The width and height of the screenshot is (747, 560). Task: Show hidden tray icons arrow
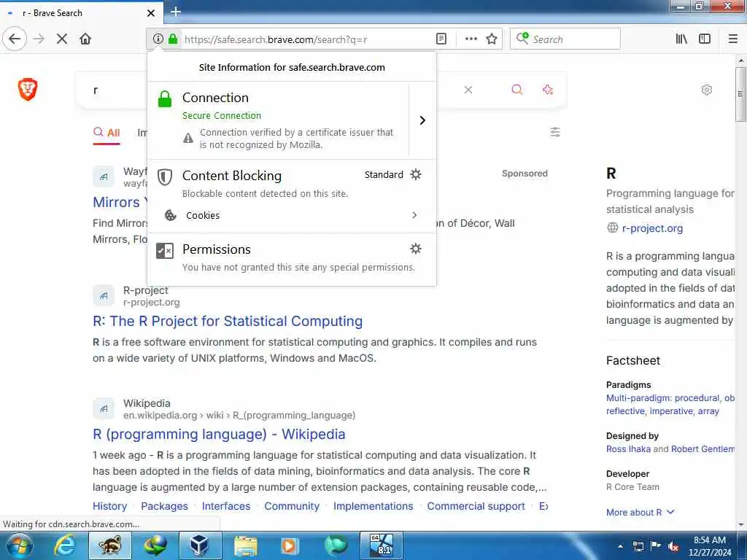point(620,546)
